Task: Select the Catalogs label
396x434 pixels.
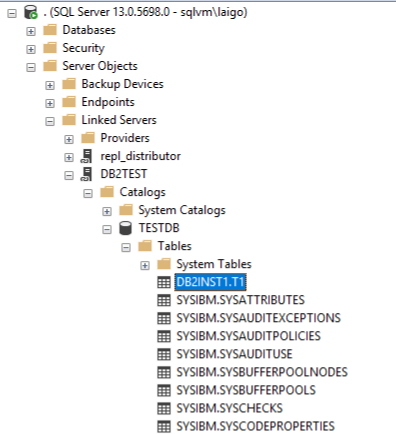Action: coord(142,192)
